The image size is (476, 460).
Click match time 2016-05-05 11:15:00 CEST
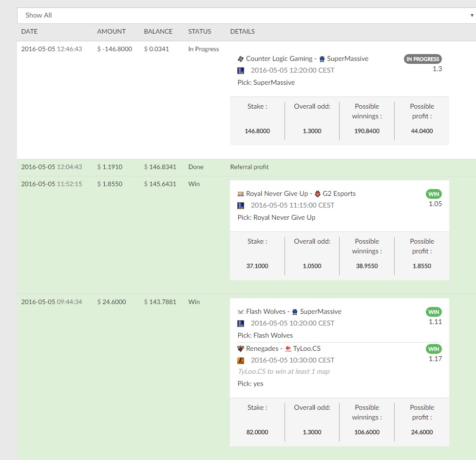click(292, 205)
